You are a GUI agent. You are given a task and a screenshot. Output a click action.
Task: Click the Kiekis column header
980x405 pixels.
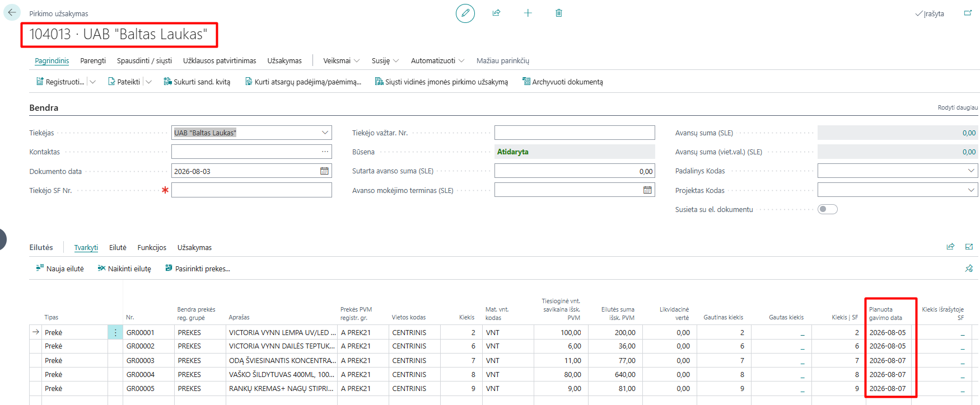(x=467, y=317)
